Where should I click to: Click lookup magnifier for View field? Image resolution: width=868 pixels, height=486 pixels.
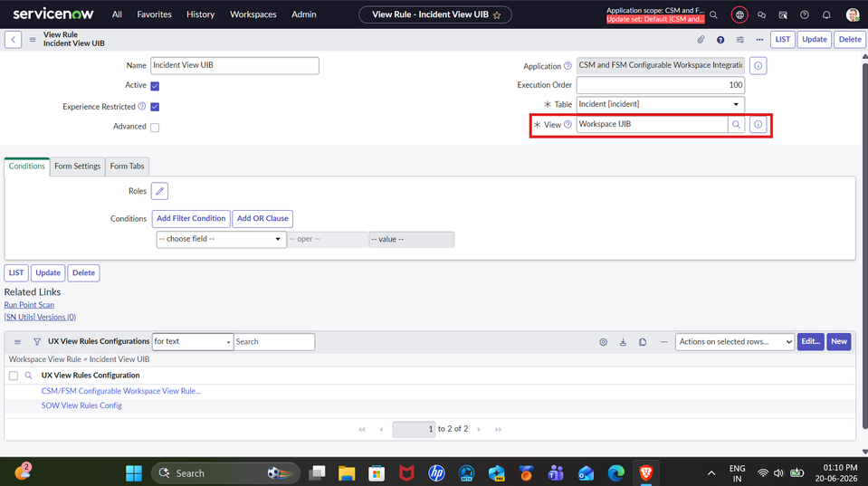(x=736, y=125)
